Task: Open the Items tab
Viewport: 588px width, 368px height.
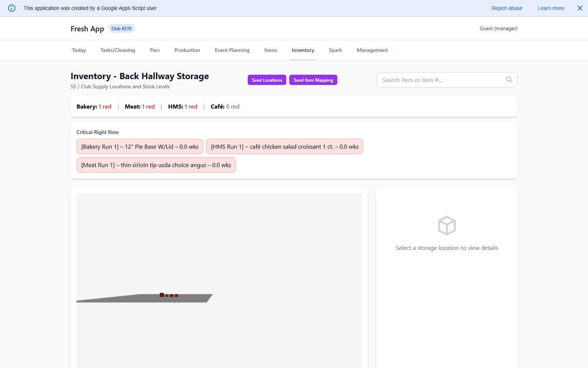Action: [270, 50]
